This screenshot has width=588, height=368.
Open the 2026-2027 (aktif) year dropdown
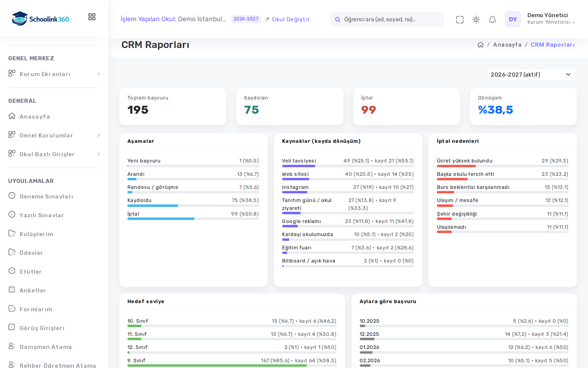[532, 75]
